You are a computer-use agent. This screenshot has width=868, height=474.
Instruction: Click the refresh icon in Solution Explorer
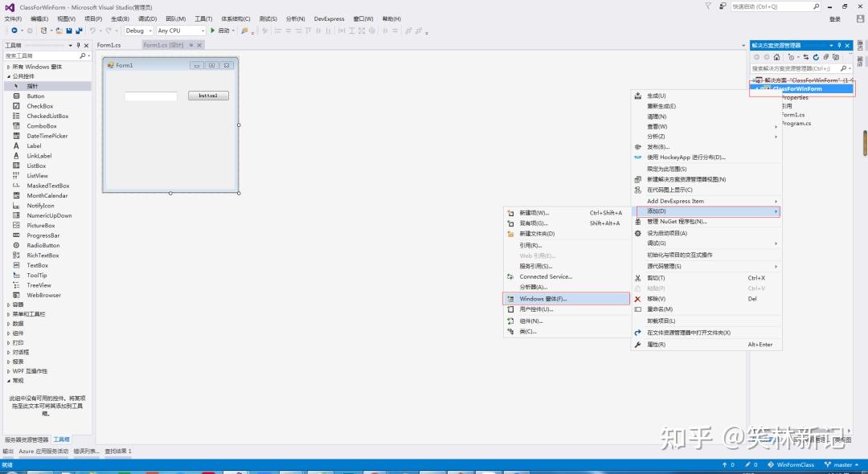[x=816, y=57]
